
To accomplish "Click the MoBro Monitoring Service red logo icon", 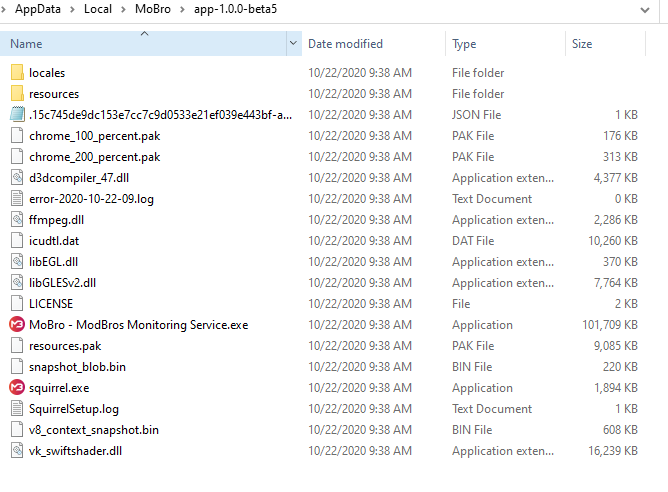I will [x=17, y=325].
